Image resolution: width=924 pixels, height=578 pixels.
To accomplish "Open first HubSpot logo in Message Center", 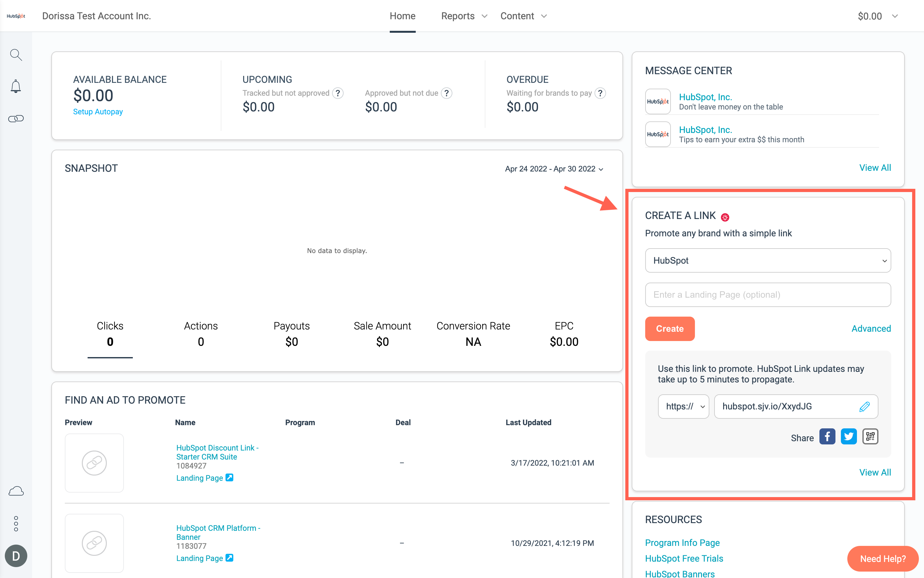I will (658, 102).
